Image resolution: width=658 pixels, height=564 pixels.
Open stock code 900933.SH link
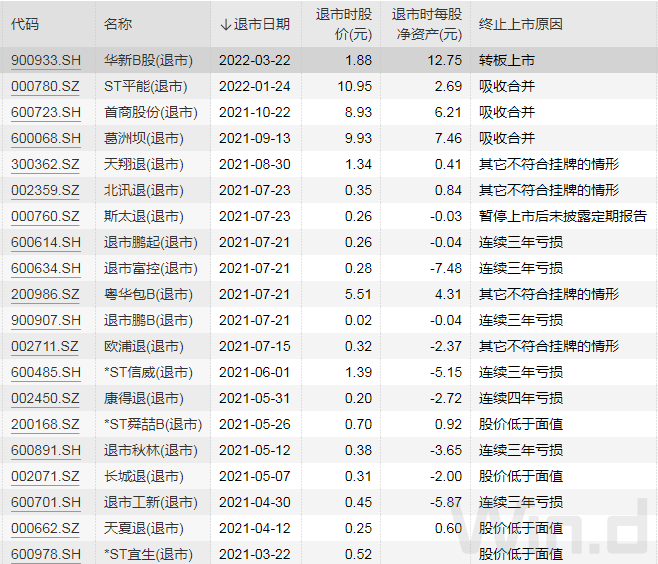pyautogui.click(x=46, y=60)
